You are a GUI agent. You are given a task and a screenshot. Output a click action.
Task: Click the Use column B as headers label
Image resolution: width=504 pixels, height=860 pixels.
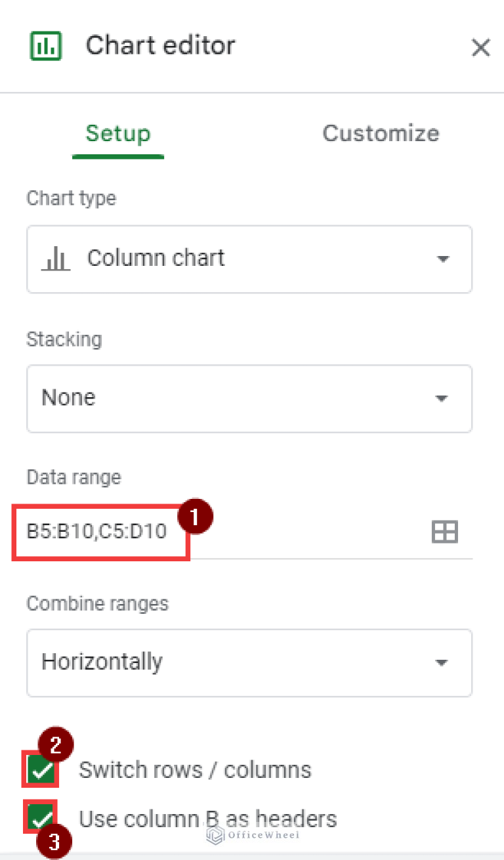click(x=207, y=819)
